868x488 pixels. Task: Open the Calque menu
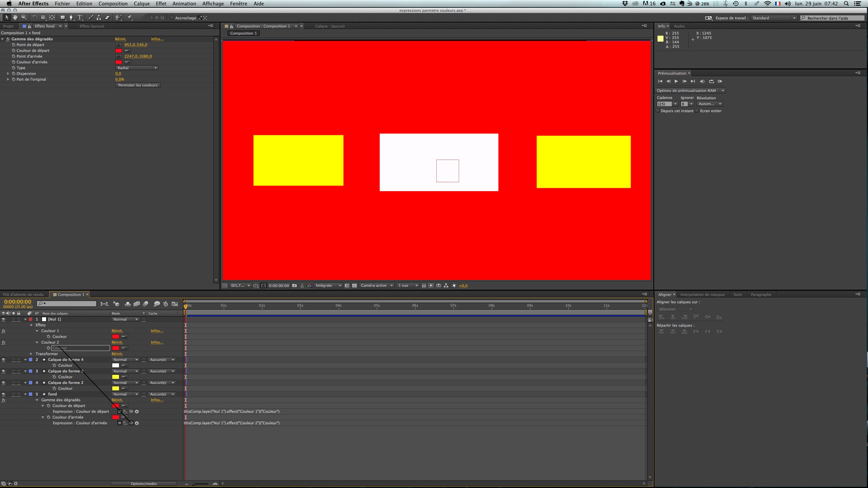(141, 4)
